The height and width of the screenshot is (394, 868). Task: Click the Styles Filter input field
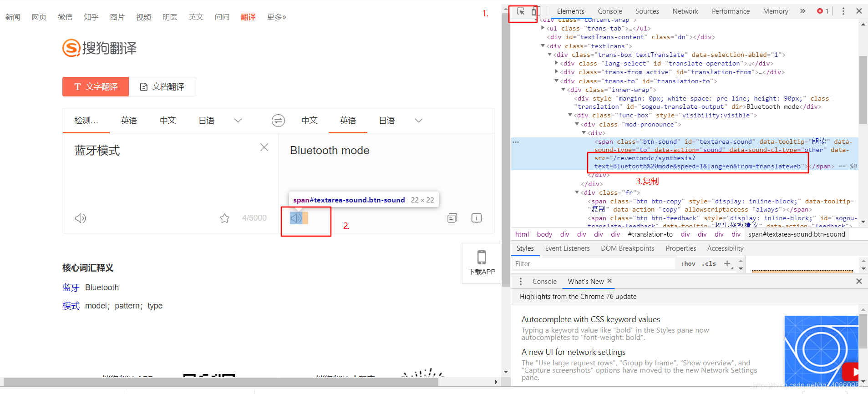tap(593, 264)
